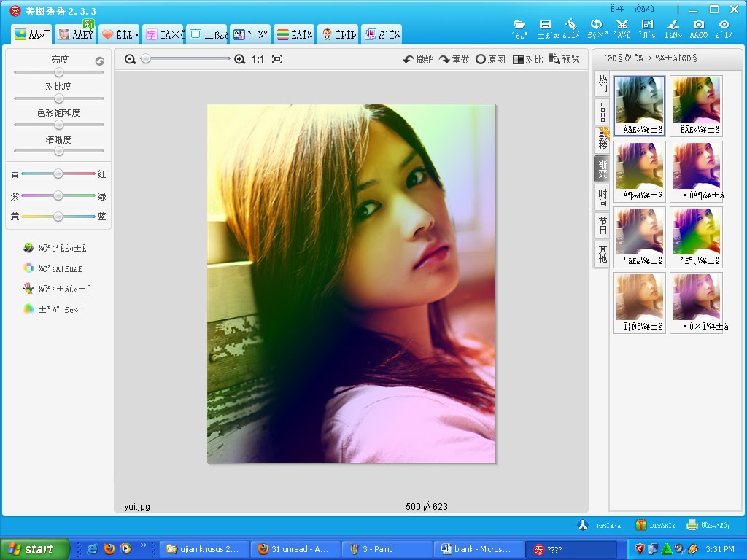The image size is (747, 560).
Task: Open the Windows start menu
Action: 35,549
